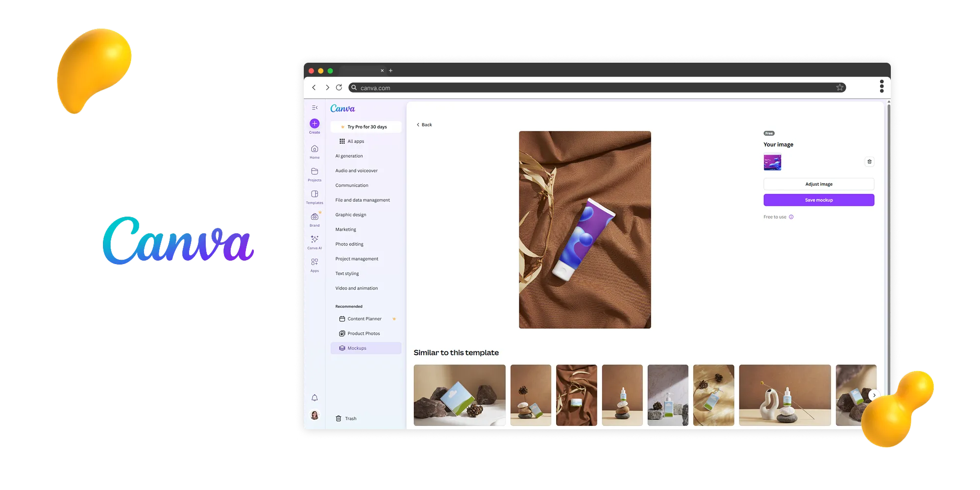The image size is (980, 490).
Task: Open the Free to use info tooltip
Action: tap(792, 217)
